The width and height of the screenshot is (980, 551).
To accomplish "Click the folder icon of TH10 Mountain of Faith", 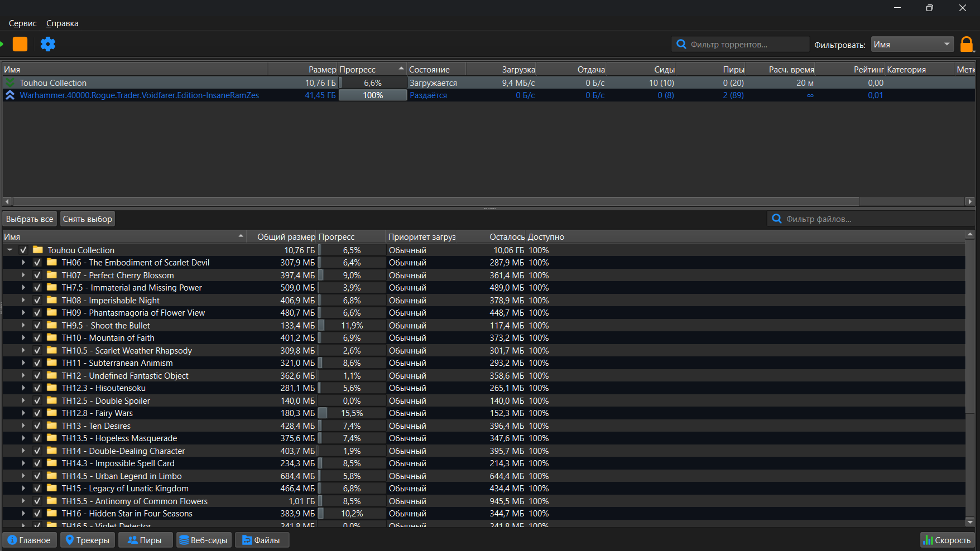I will 52,337.
